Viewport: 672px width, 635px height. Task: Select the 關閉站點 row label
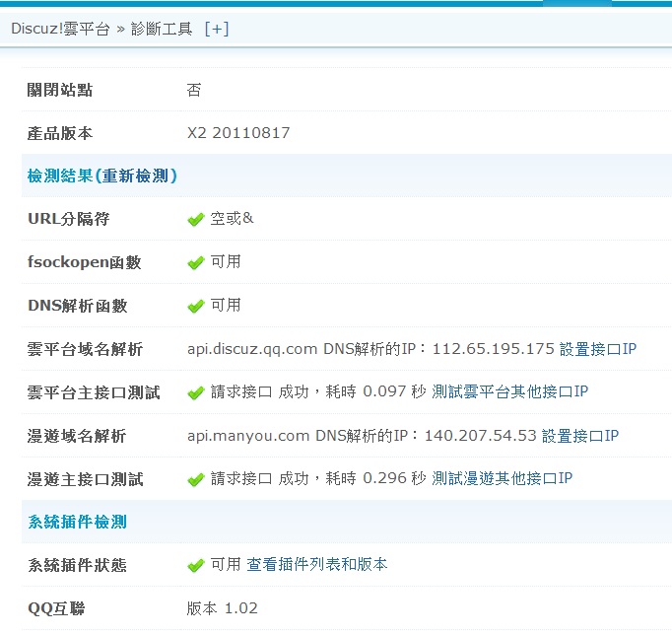click(x=60, y=90)
